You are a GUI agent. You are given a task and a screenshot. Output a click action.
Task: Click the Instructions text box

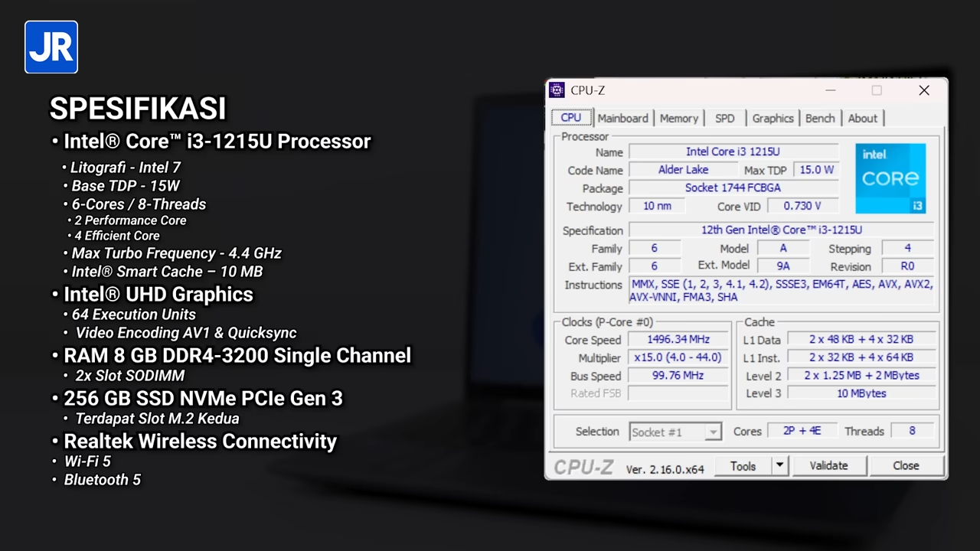pos(782,291)
